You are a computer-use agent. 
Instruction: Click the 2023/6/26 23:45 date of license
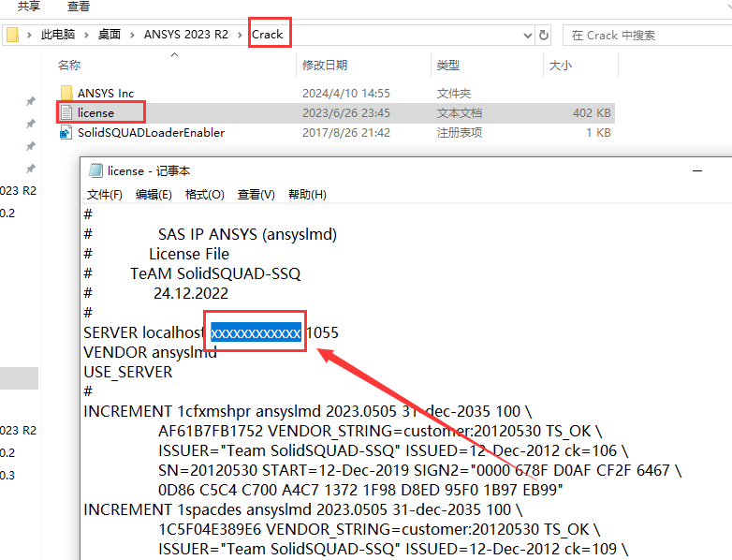[346, 113]
